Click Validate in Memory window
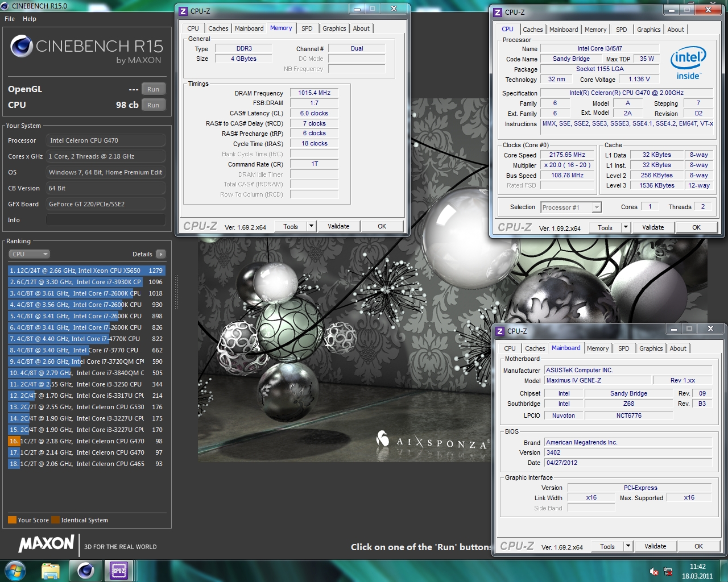 pos(338,226)
